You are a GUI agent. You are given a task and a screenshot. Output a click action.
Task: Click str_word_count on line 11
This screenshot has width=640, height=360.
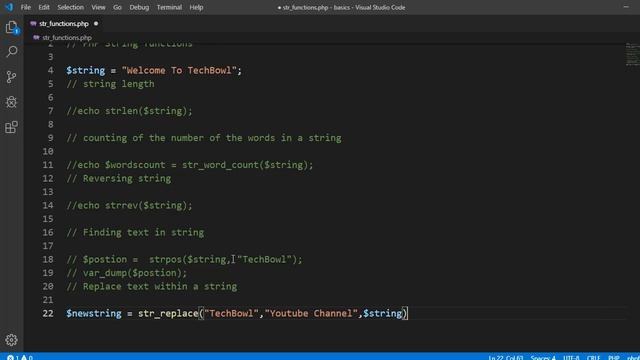pos(220,165)
